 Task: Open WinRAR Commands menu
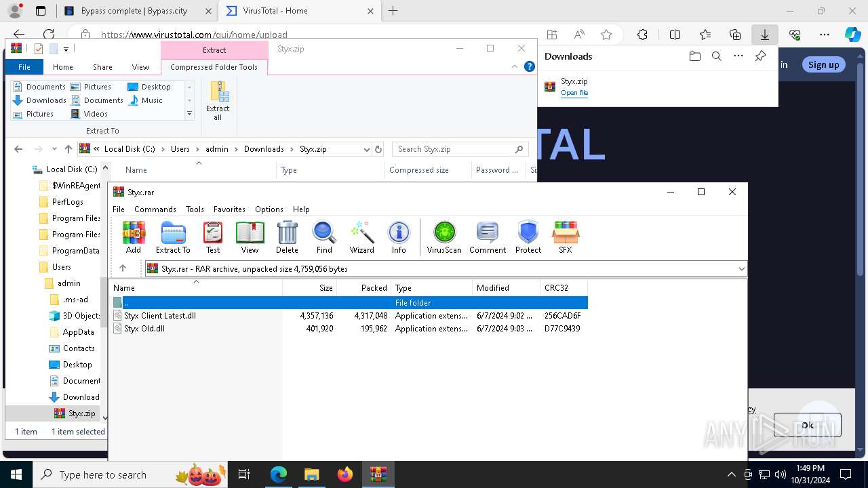pyautogui.click(x=155, y=209)
